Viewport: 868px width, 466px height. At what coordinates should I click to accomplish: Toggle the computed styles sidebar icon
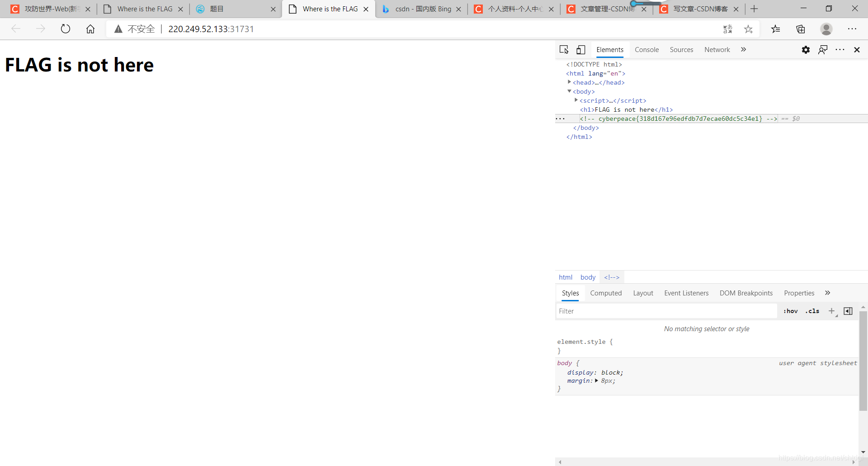(x=848, y=311)
